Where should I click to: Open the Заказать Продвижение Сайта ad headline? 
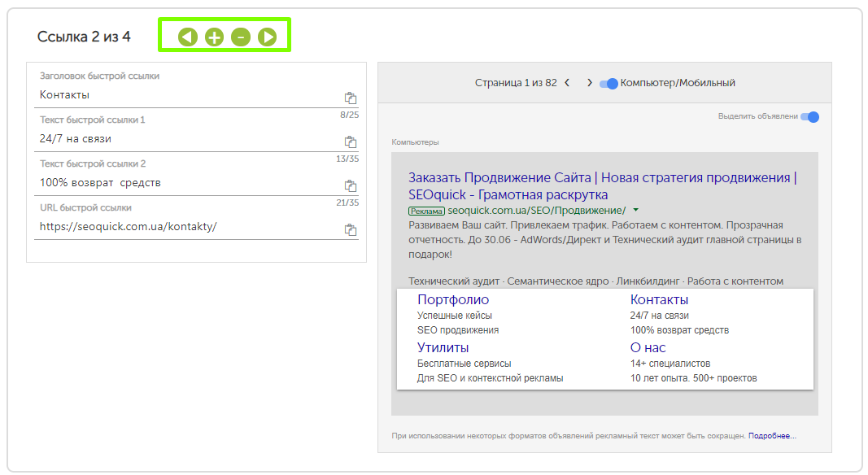tap(602, 186)
